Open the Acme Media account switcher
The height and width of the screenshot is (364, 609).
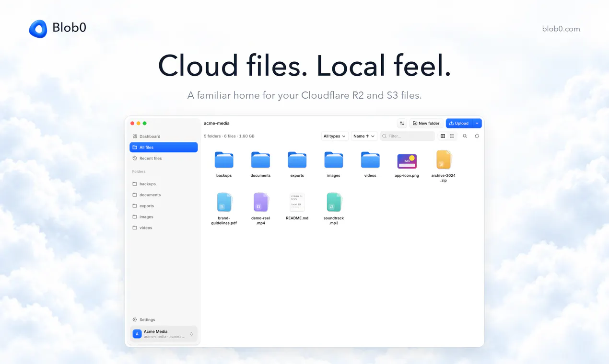point(164,334)
